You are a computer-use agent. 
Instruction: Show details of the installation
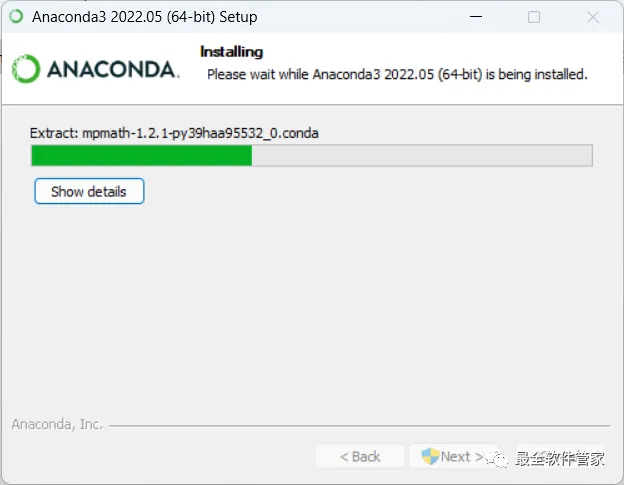pyautogui.click(x=89, y=191)
